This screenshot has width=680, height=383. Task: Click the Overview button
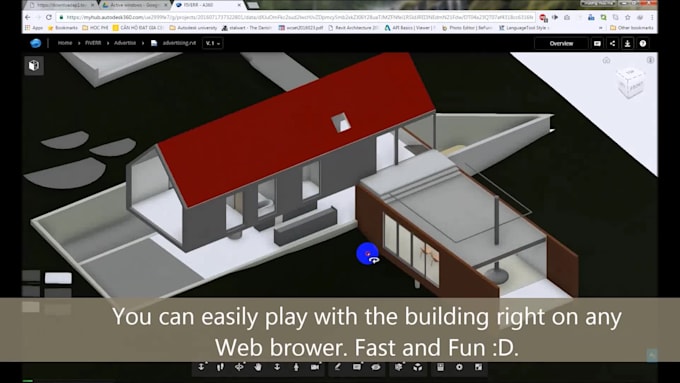coord(561,43)
